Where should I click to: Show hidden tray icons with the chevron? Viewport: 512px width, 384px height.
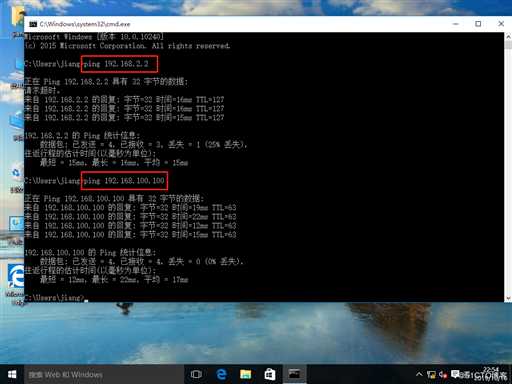419,375
